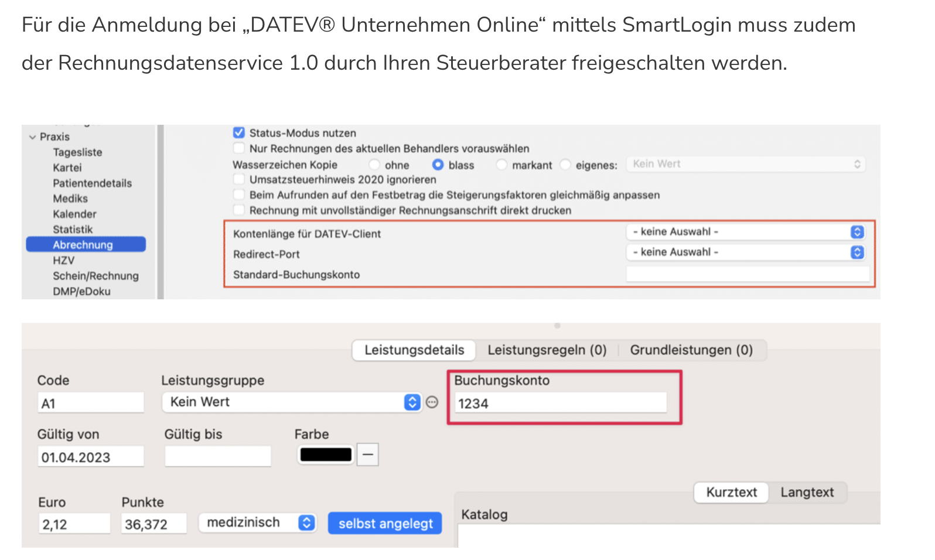Open the Grundleistungen (0) tab
Viewport: 935px width, 560px height.
(691, 350)
